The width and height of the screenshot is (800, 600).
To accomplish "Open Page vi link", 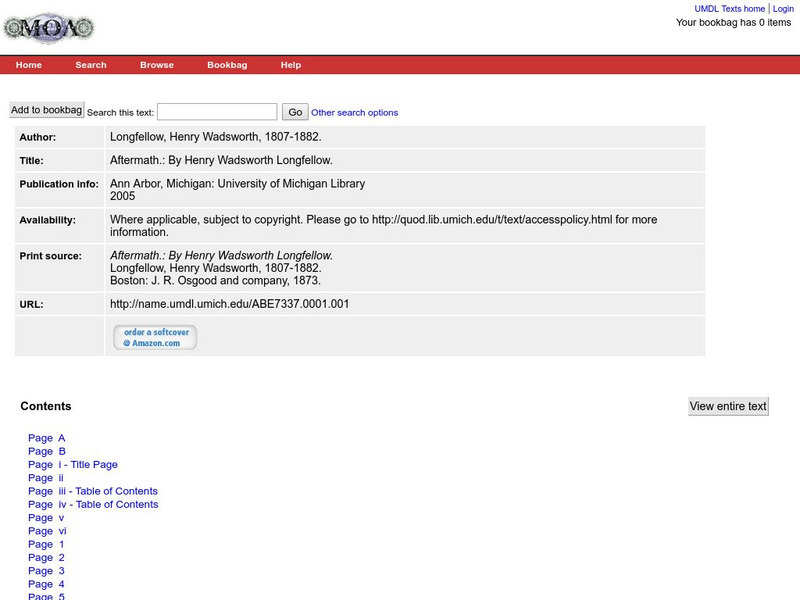I will [47, 531].
